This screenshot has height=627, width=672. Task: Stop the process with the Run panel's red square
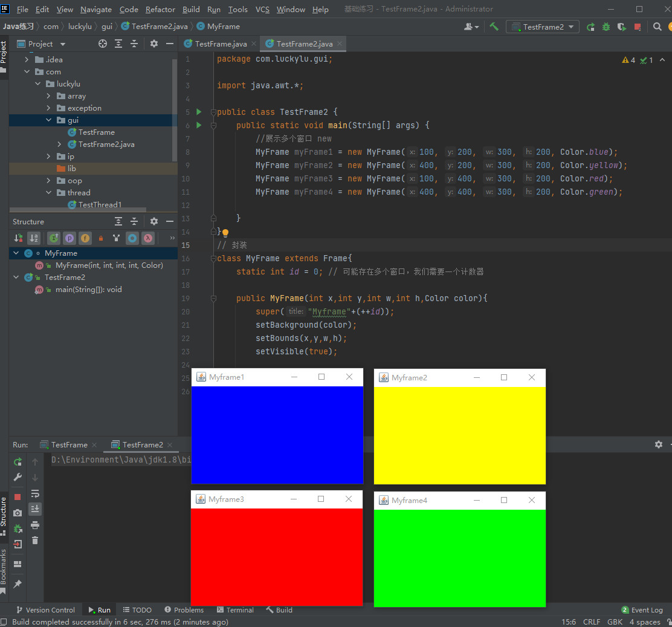click(x=18, y=497)
